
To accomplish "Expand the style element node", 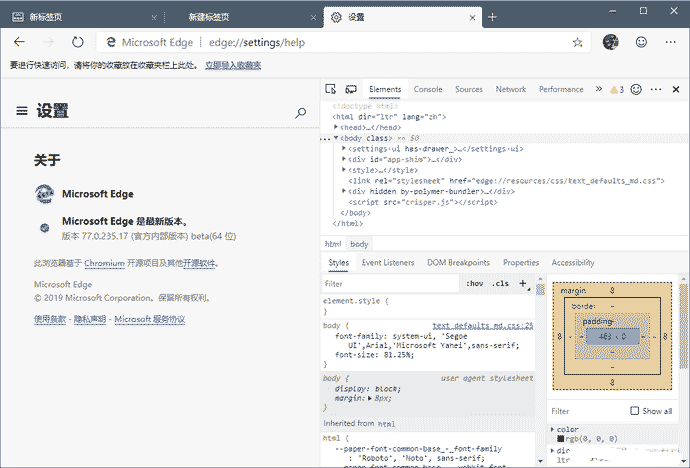I will point(344,169).
